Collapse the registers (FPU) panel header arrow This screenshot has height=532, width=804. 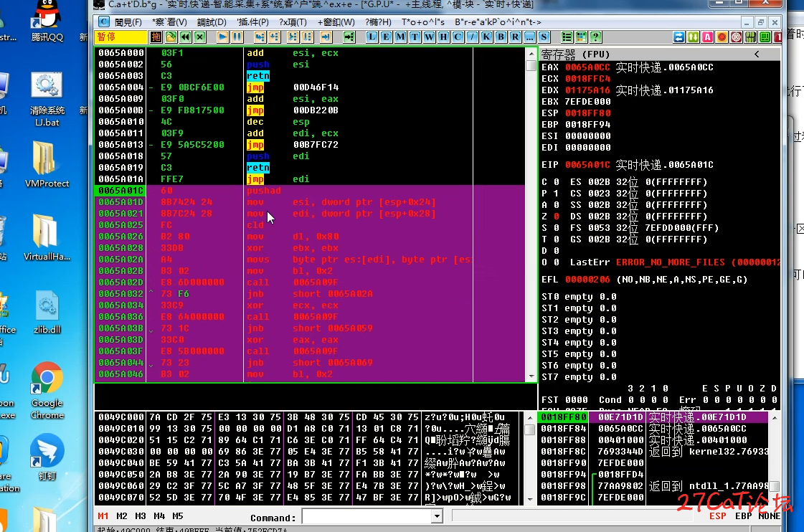pos(757,54)
